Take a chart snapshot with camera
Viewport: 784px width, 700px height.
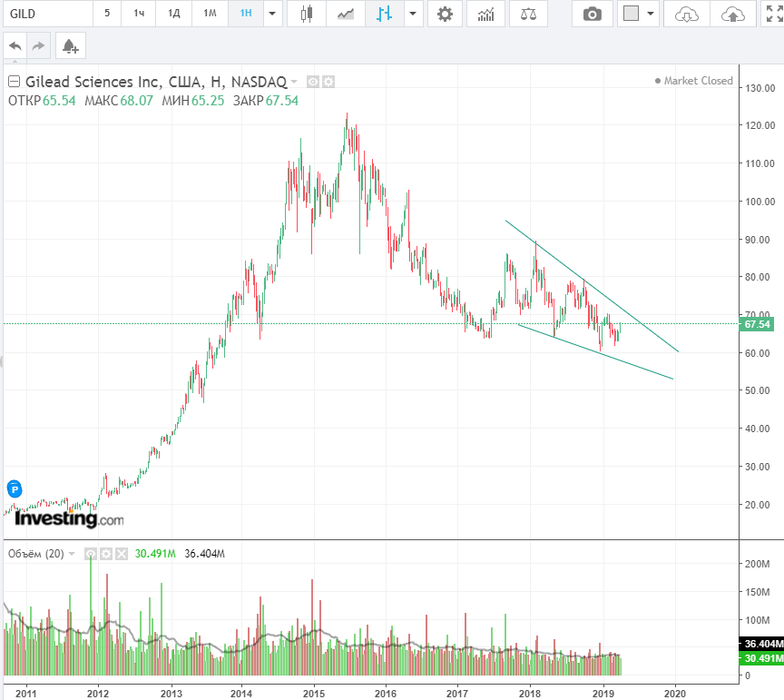point(592,14)
